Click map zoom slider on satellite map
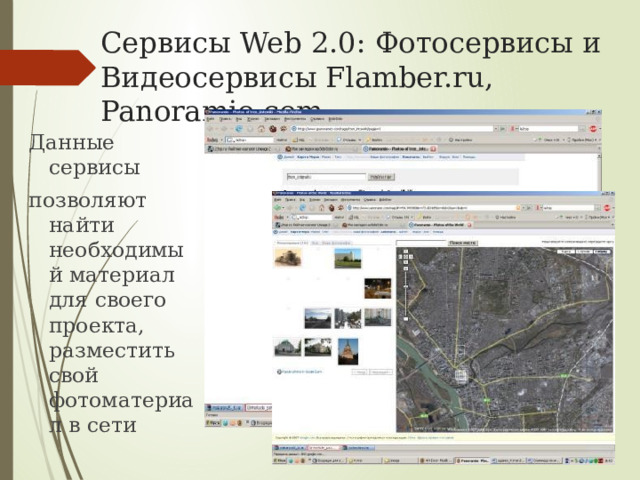This screenshot has width=640, height=480. tap(405, 294)
